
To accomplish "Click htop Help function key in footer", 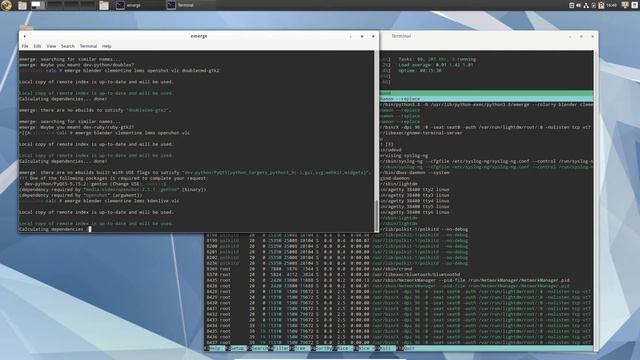I will pyautogui.click(x=216, y=348).
